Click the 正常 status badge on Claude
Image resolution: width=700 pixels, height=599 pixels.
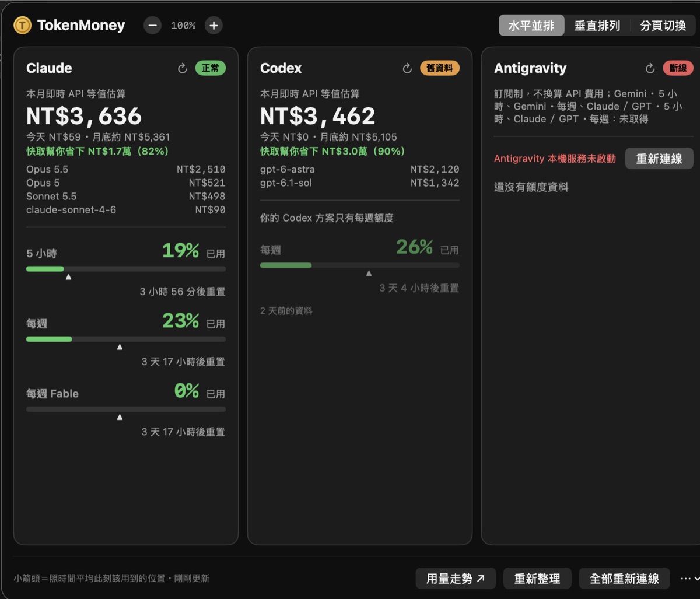coord(211,68)
